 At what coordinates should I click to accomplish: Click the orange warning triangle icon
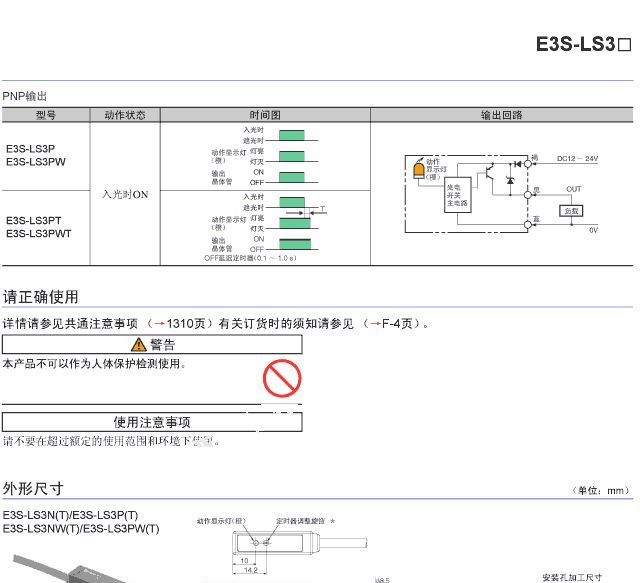139,345
